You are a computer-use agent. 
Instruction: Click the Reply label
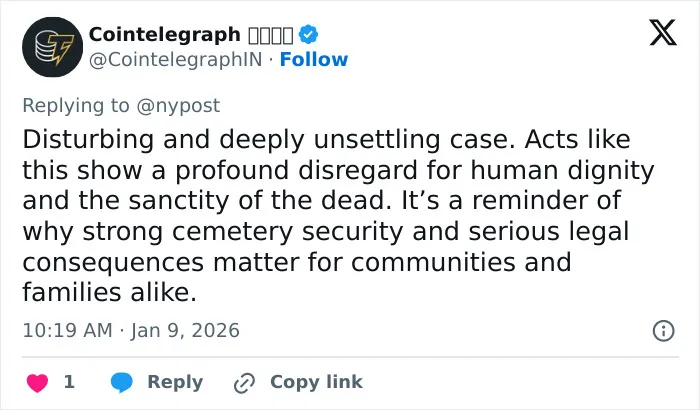coord(175,382)
